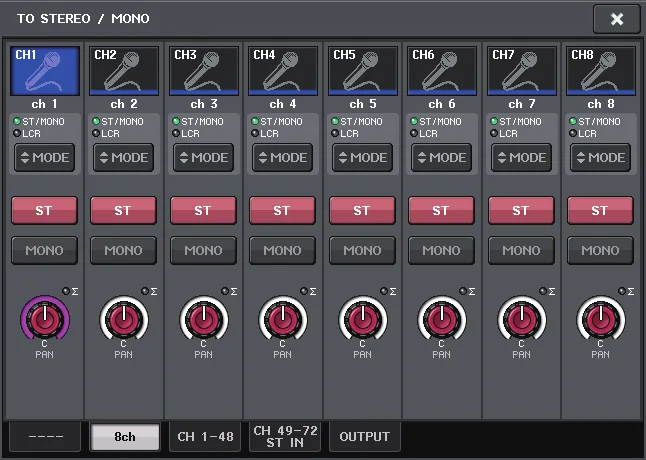
Task: Toggle ST assignment for ch 8
Action: (x=601, y=210)
